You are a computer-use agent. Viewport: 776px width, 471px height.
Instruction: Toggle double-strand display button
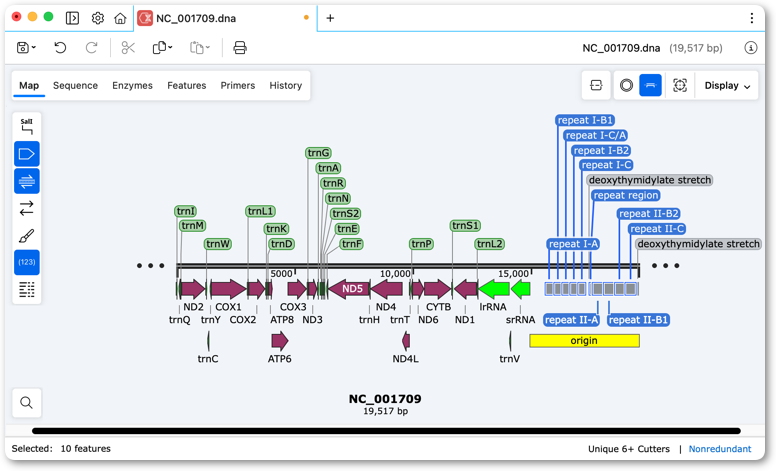pyautogui.click(x=27, y=181)
